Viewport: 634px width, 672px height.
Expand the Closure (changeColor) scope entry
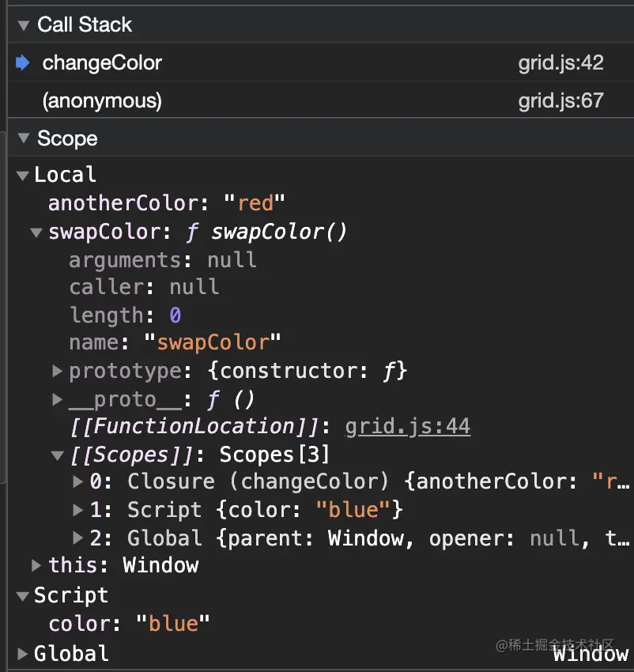point(77,481)
